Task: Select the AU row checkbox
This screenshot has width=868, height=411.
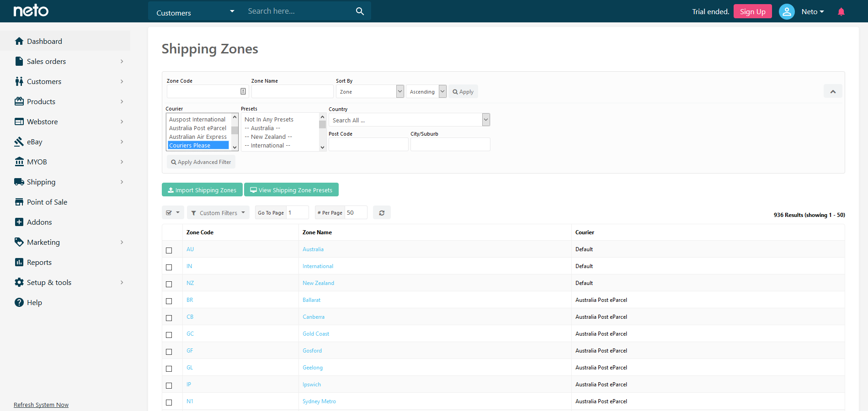Action: [169, 250]
